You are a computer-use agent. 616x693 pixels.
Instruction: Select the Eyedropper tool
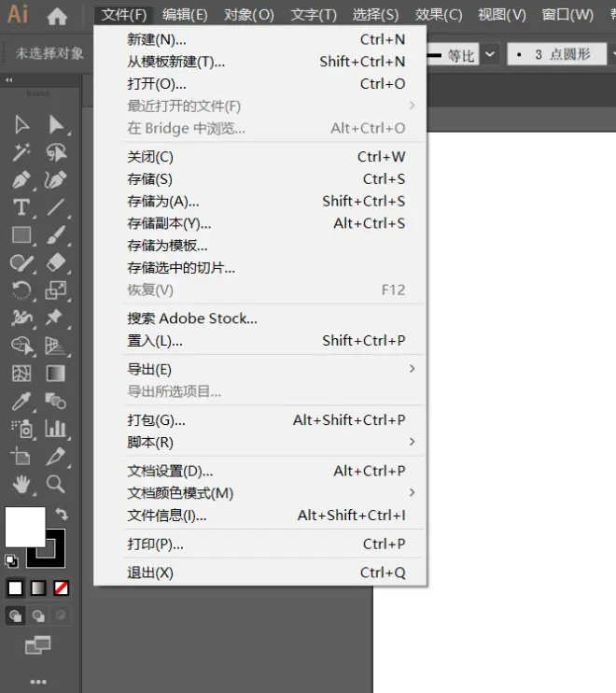tap(21, 401)
